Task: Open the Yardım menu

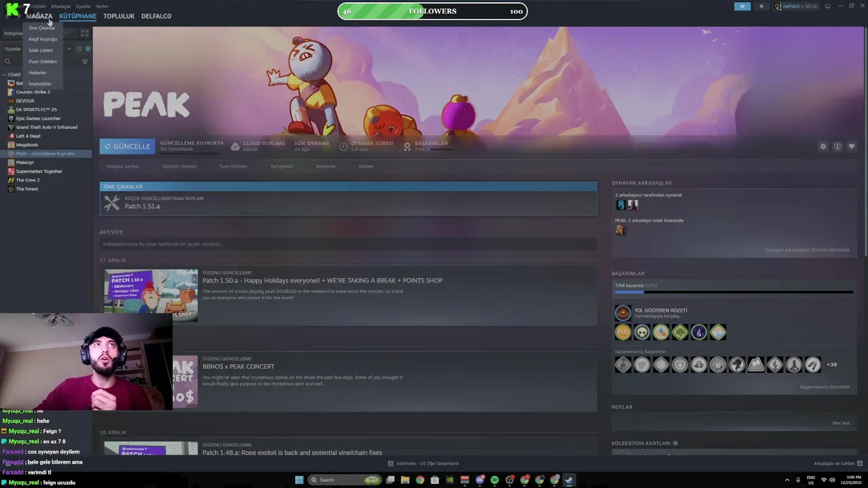Action: (x=102, y=6)
